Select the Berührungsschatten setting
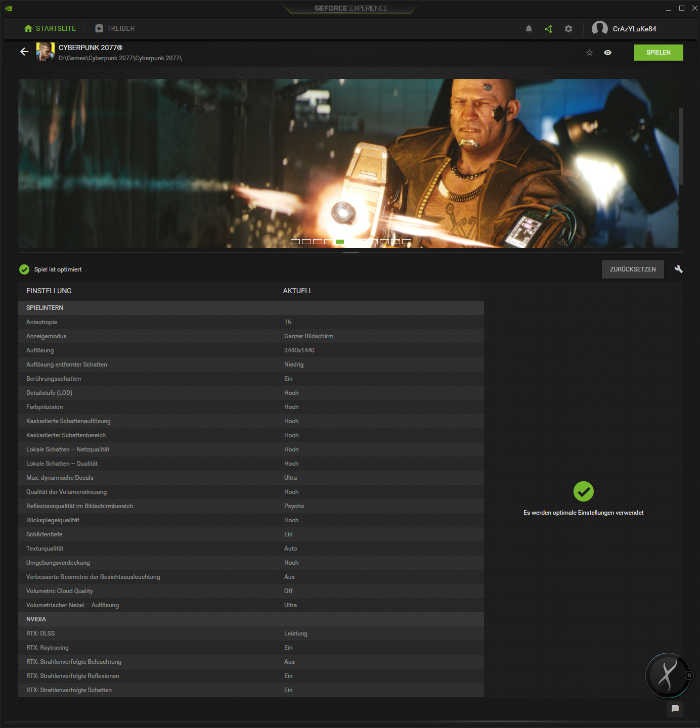Screen dimensions: 700x728 click(x=251, y=379)
